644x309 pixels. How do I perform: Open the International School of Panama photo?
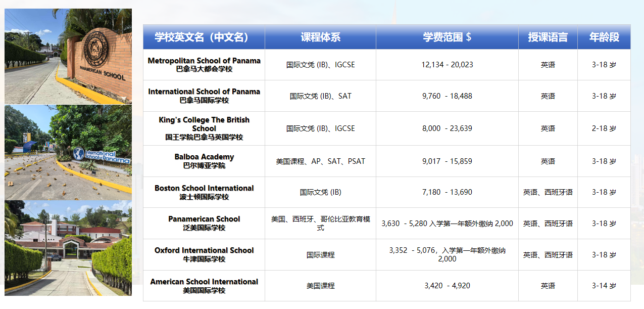[68, 152]
